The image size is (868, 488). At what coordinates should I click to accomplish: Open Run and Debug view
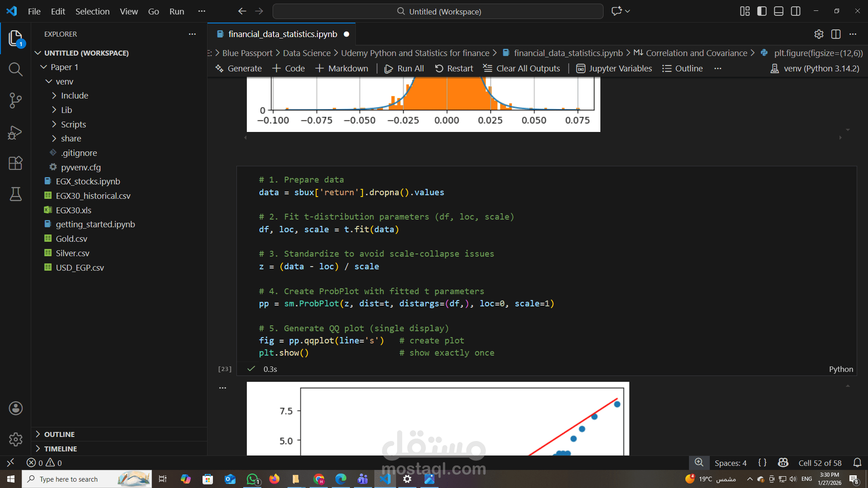coord(15,132)
